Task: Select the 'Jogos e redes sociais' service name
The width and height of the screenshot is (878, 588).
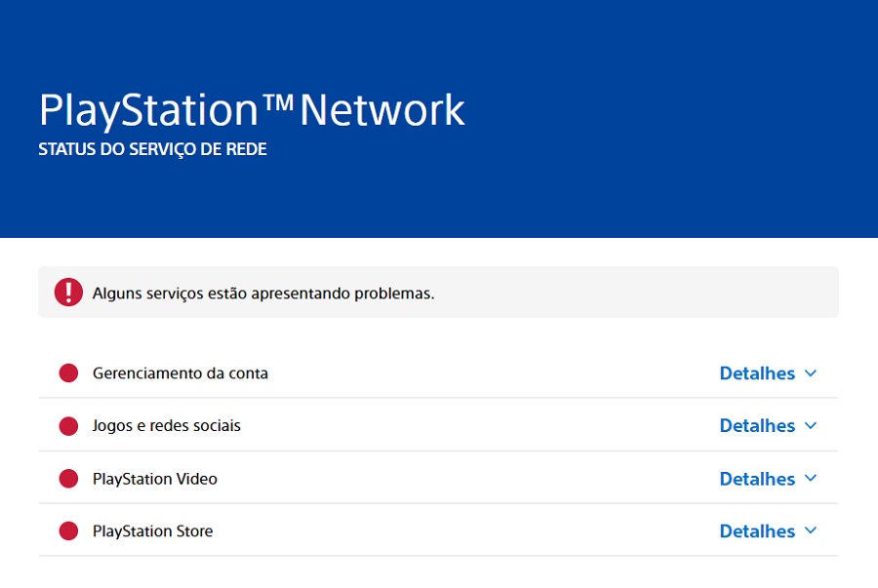Action: tap(166, 426)
